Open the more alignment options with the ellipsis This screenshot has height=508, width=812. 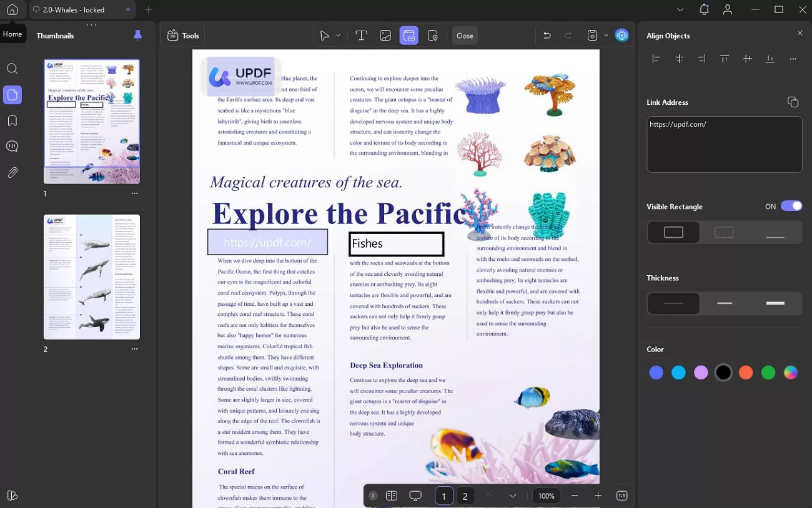(793, 59)
